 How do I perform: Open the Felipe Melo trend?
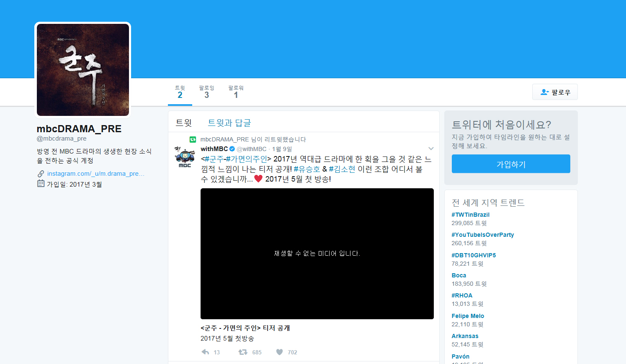coord(468,316)
